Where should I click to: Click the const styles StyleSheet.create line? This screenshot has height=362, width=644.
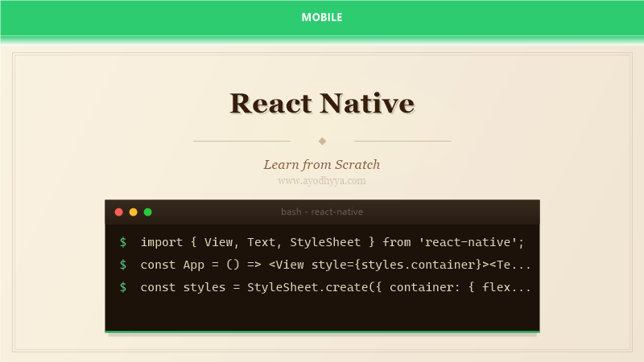(336, 287)
